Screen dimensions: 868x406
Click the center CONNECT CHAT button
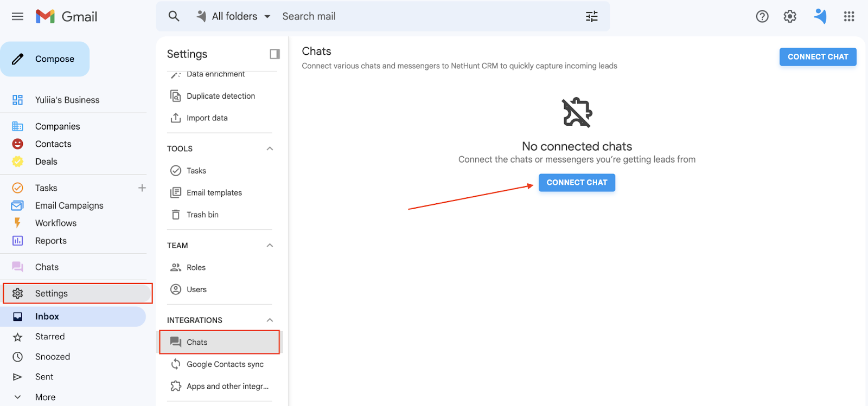pos(577,183)
